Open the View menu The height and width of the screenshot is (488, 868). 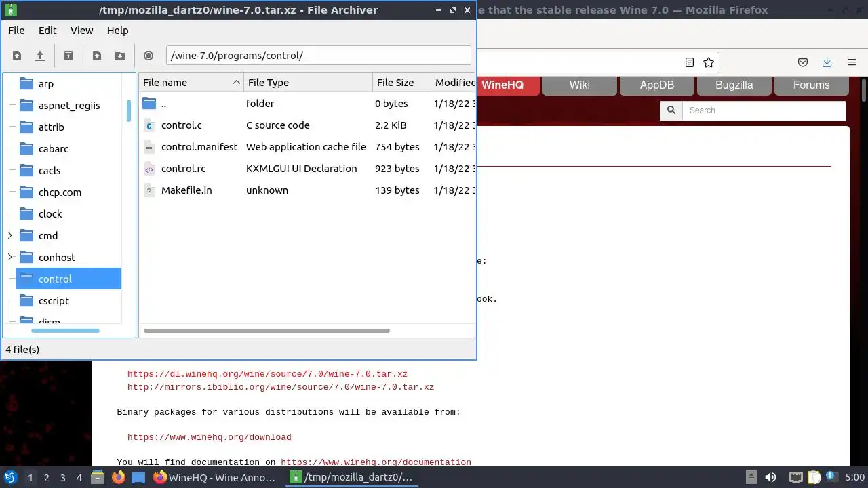tap(82, 30)
